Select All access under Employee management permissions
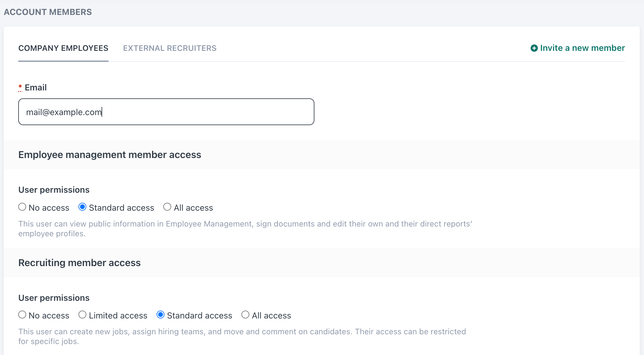The height and width of the screenshot is (355, 644). (x=167, y=207)
